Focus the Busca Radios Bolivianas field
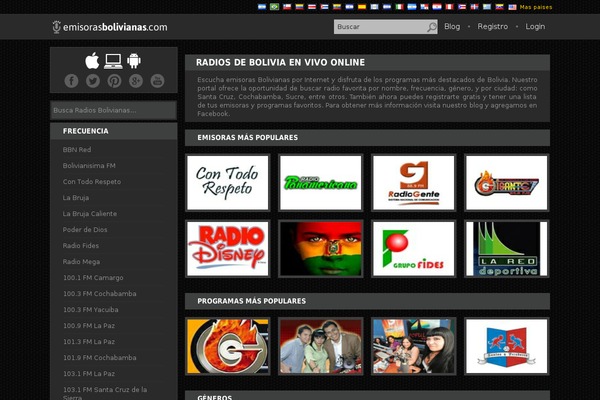 [x=113, y=110]
